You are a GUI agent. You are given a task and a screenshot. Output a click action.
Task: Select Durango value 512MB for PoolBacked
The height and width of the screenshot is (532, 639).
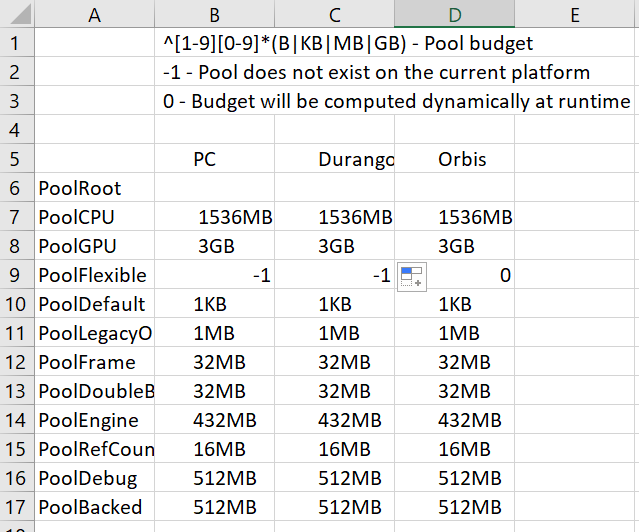click(335, 506)
